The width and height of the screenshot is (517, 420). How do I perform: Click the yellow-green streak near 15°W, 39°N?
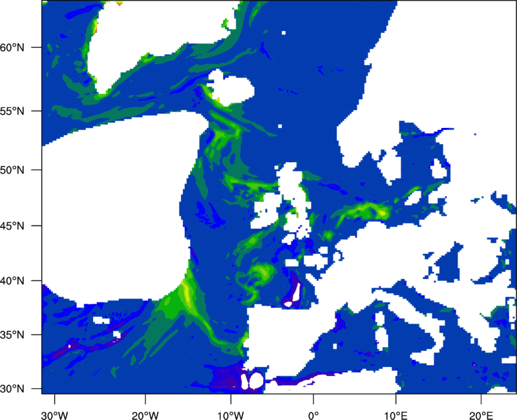point(186,292)
